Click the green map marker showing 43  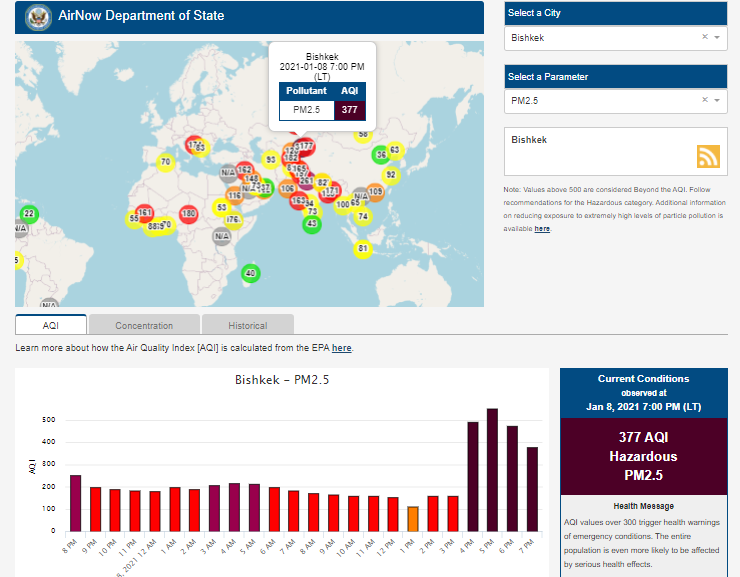point(312,224)
